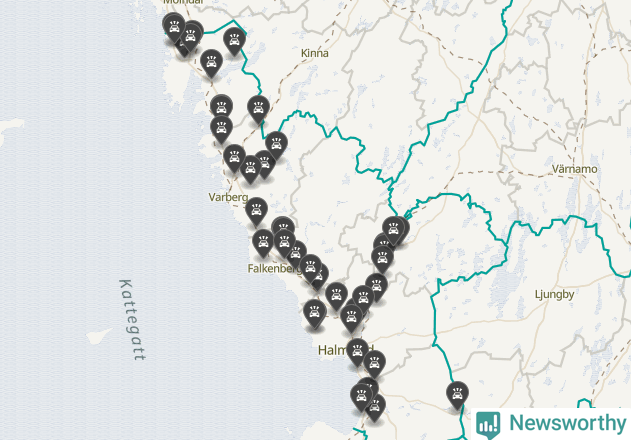Open the crash marker on the border southwest of Kinna
631x440 pixels.
258,109
